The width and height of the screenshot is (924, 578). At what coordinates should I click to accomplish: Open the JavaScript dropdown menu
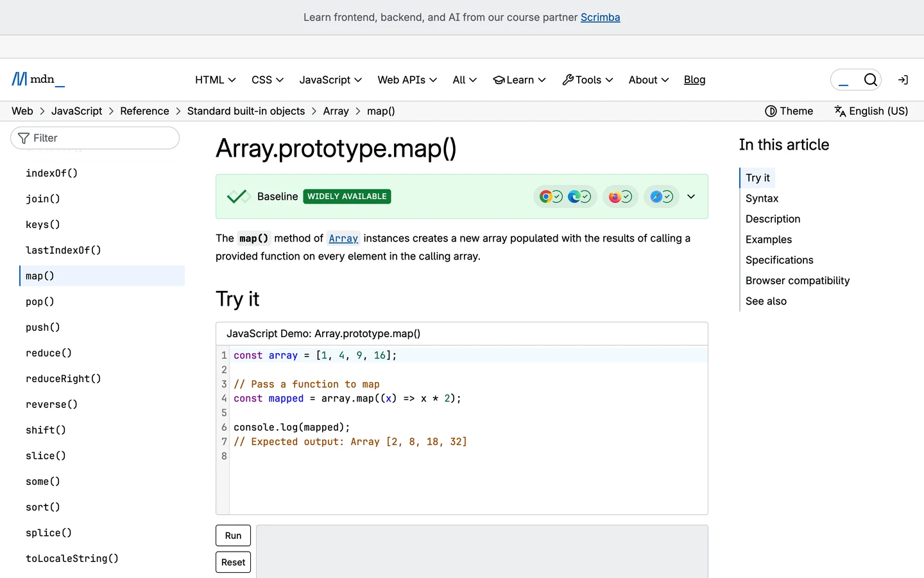coord(330,80)
